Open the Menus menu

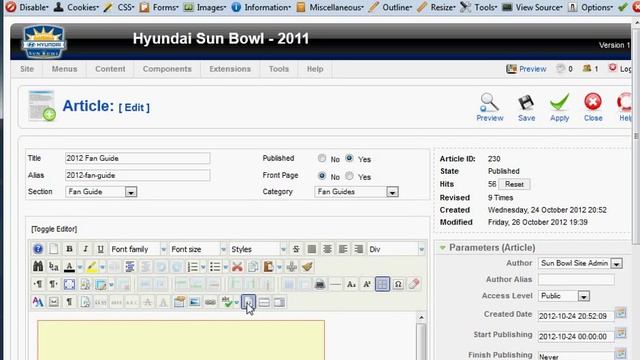(x=64, y=69)
